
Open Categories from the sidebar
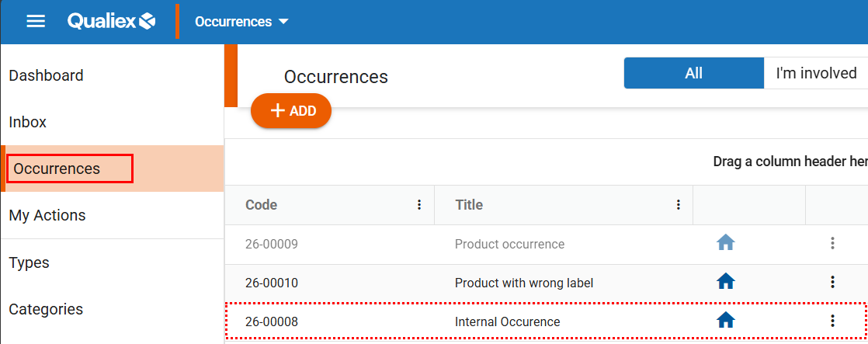(46, 309)
